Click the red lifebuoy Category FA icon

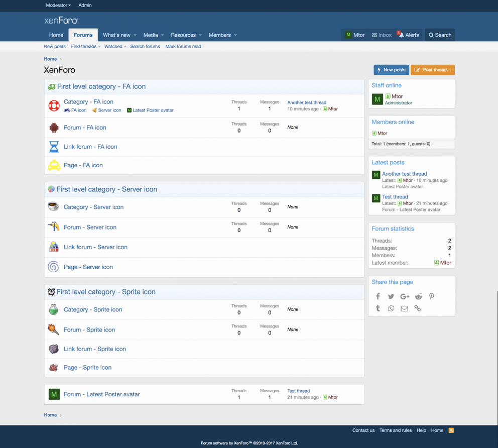pyautogui.click(x=54, y=105)
